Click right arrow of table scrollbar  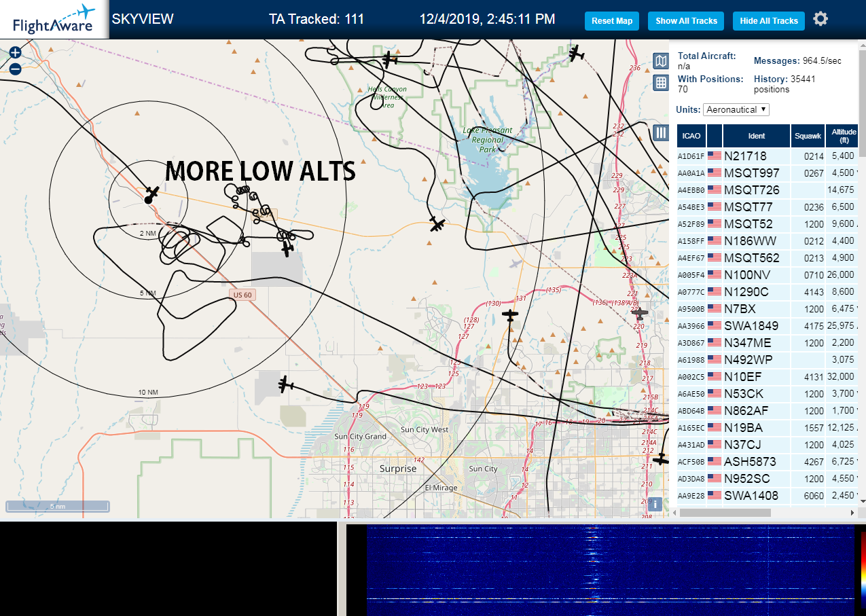click(x=852, y=513)
